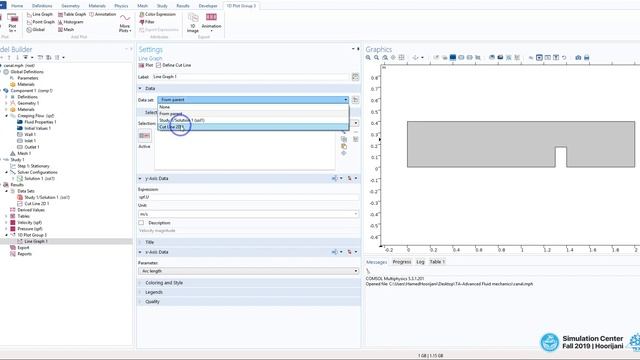
Task: Click the Zoom Box icon in Graphics
Action: 385,58
